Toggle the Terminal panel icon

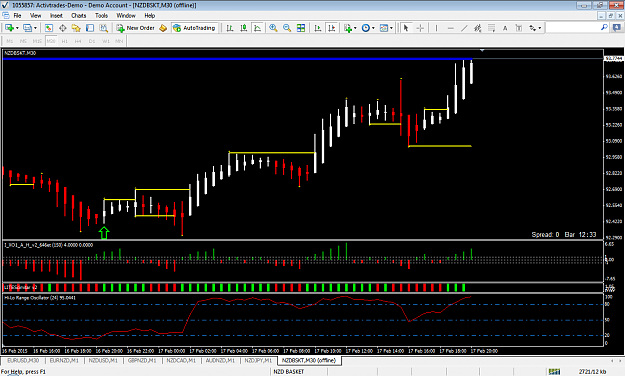[90, 28]
